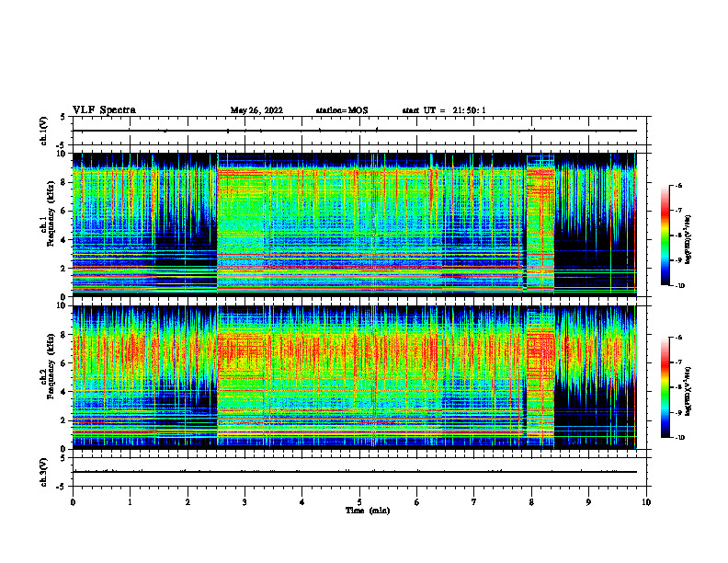Image resolution: width=728 pixels, height=563 pixels.
Task: Click the time axis tick label '0'
Action: (73, 501)
